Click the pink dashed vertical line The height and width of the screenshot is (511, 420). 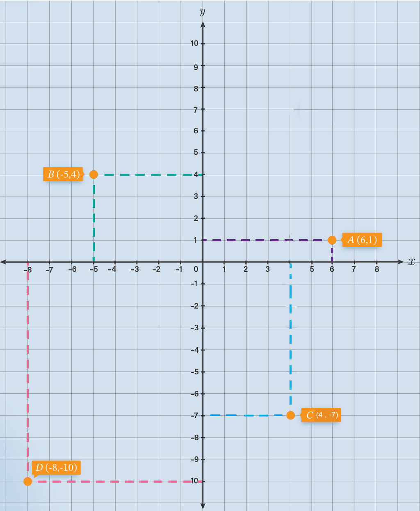pyautogui.click(x=27, y=369)
